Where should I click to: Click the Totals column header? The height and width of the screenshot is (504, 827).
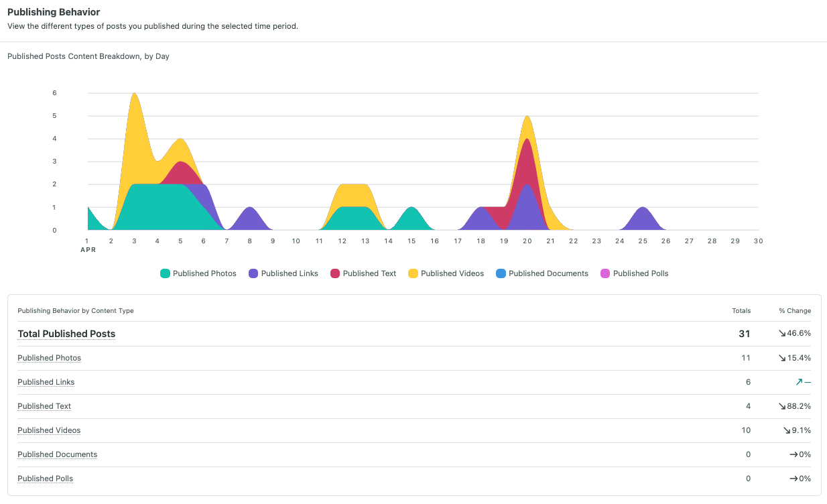(x=741, y=311)
